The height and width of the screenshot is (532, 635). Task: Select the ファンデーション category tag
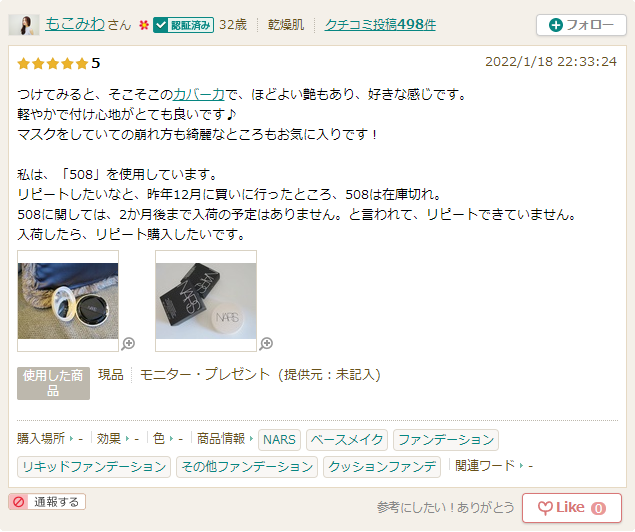(x=446, y=440)
